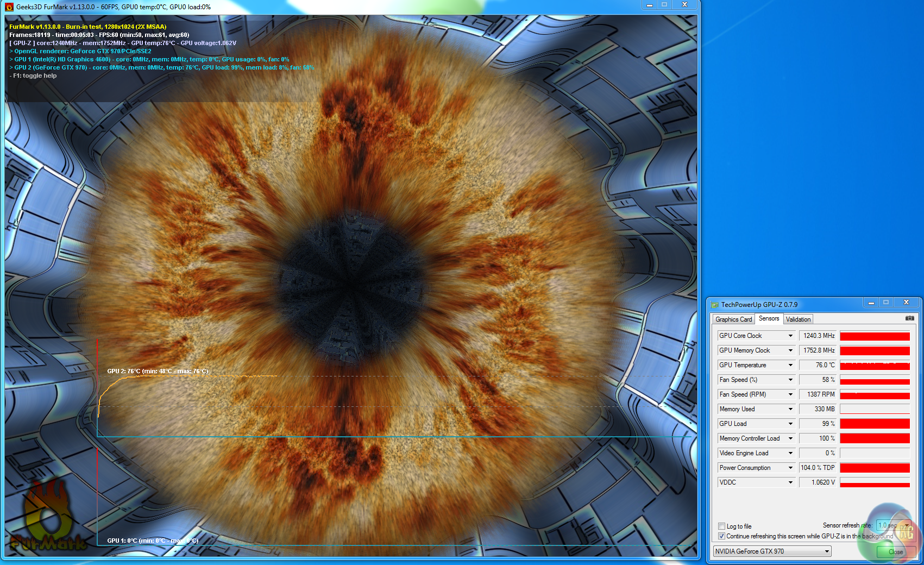Expand the Fan Speed (RPM) dropdown
The height and width of the screenshot is (565, 924).
point(790,394)
